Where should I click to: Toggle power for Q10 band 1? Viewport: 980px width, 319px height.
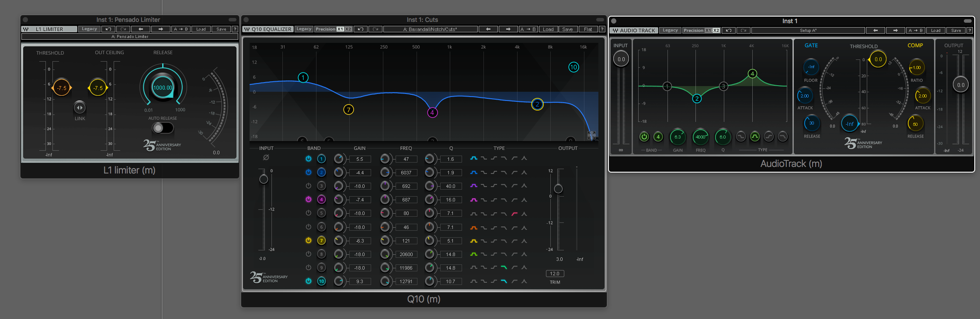[308, 159]
